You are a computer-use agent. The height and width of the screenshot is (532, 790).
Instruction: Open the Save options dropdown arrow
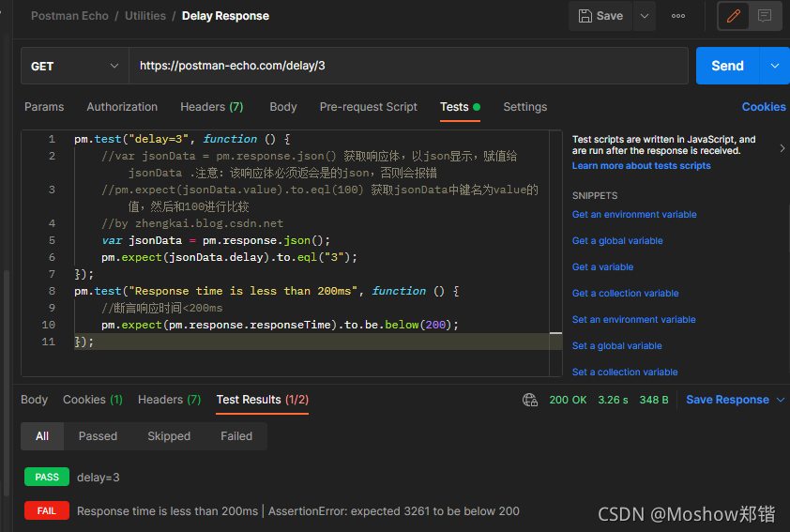pyautogui.click(x=645, y=16)
